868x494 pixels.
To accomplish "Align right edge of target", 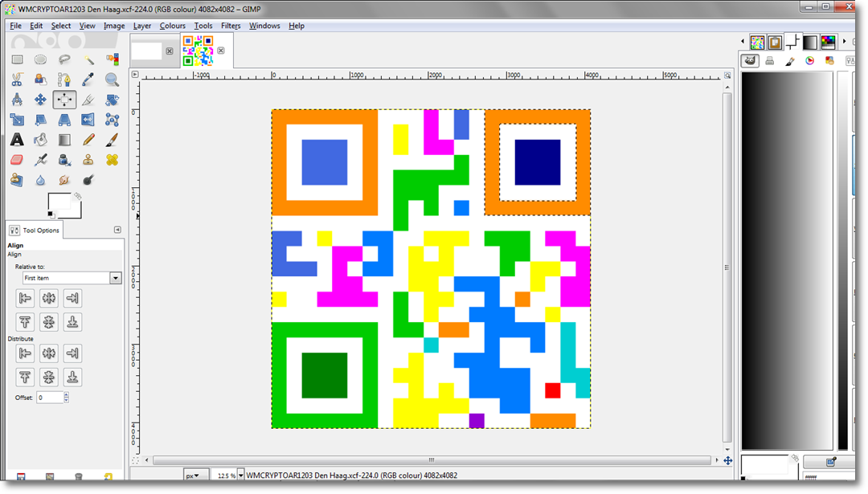I will pos(72,298).
